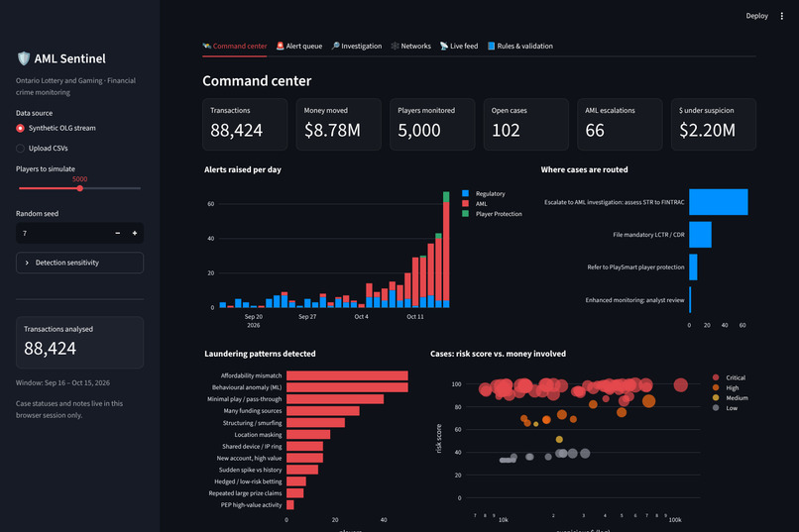799x532 pixels.
Task: Toggle Regulatory legend in alerts chart
Action: tap(484, 193)
